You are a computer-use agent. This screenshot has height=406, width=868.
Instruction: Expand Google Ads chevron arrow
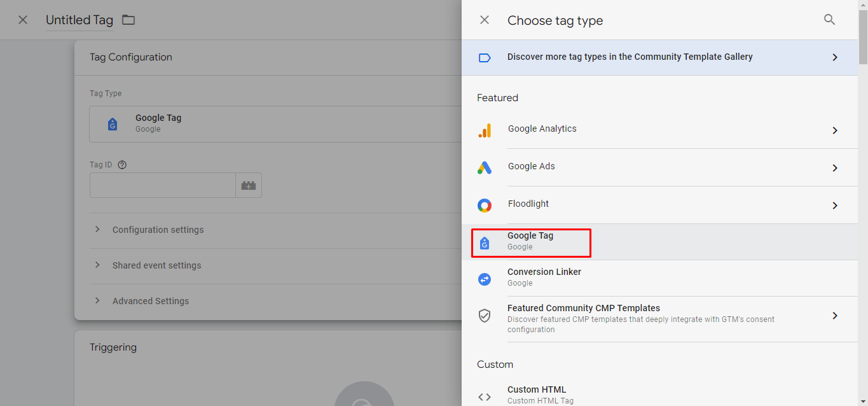835,168
